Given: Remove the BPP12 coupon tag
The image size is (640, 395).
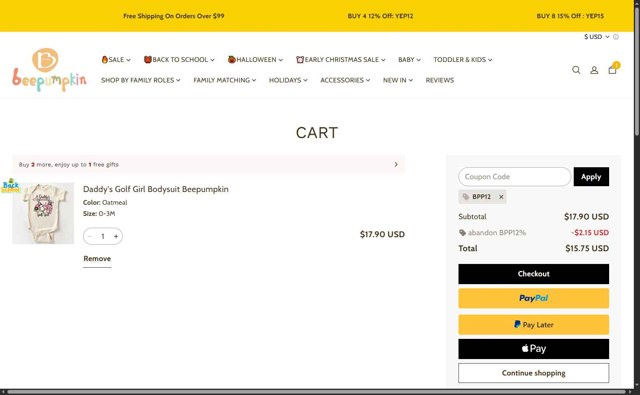Looking at the screenshot, I should click(x=501, y=197).
